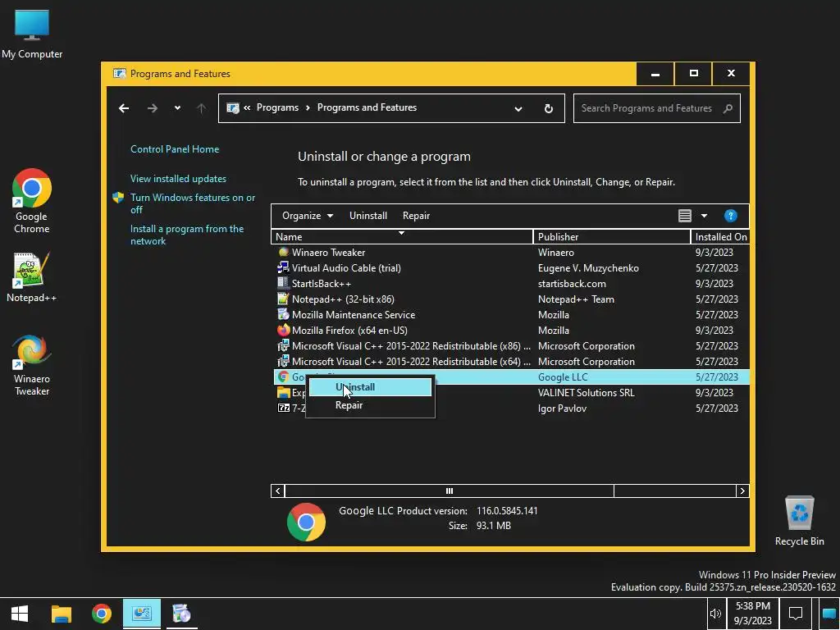Screen dimensions: 840x630
Task: Open the Organize dropdown menu
Action: pyautogui.click(x=308, y=216)
